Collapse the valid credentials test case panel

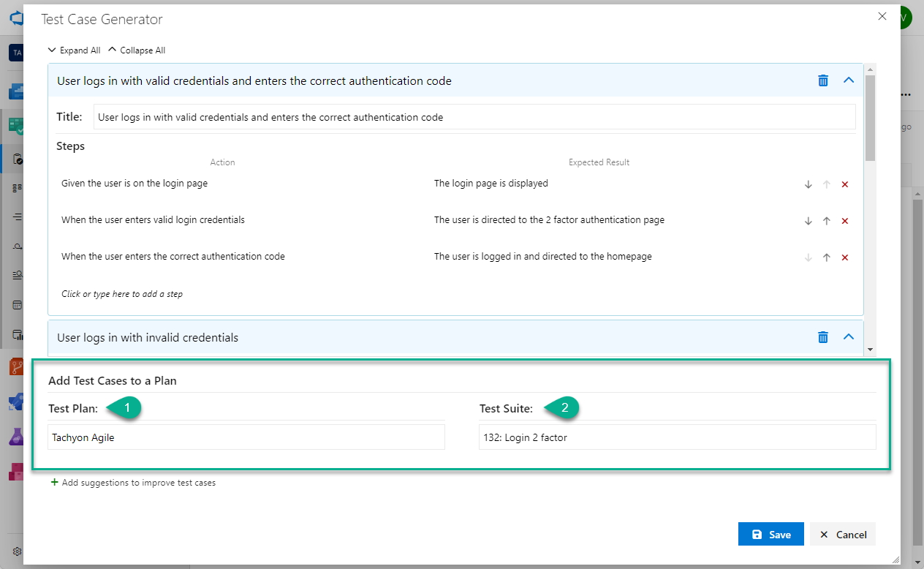[x=849, y=80]
